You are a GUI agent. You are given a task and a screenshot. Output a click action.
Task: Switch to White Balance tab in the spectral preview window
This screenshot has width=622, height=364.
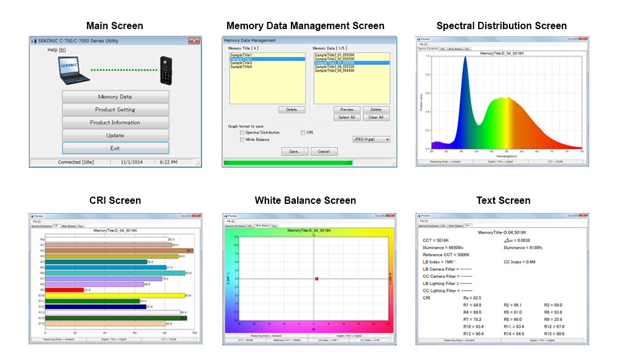coord(456,49)
